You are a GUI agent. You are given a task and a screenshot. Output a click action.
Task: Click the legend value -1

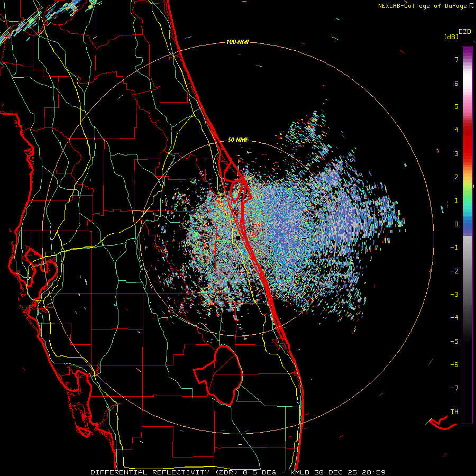pos(454,248)
